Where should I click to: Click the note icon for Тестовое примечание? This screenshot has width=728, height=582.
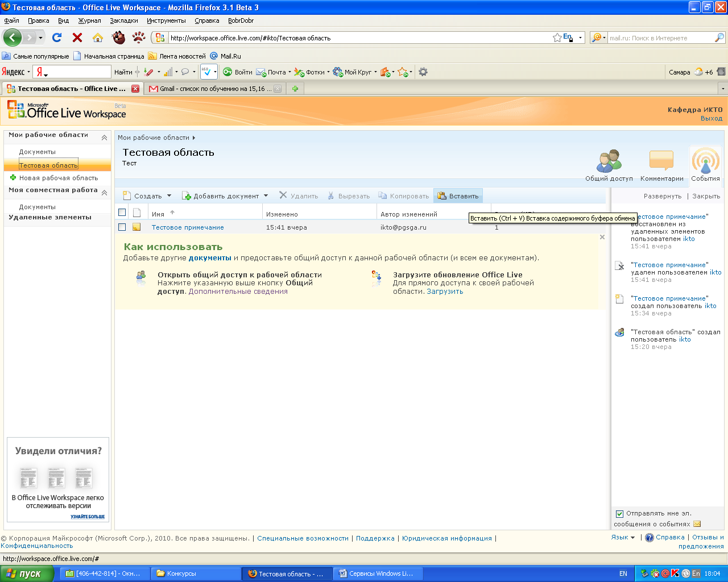coord(136,227)
